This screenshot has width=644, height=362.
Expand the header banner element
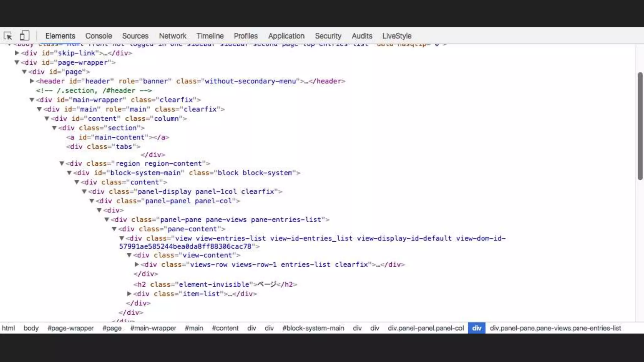[x=32, y=81]
